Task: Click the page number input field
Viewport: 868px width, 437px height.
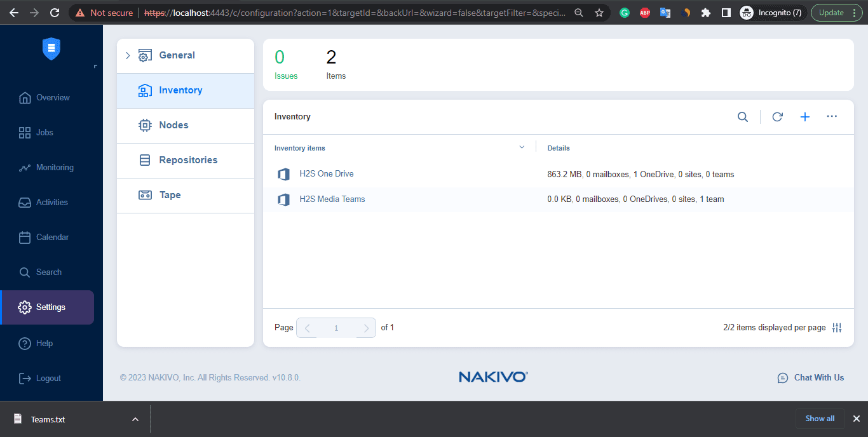Action: click(336, 328)
